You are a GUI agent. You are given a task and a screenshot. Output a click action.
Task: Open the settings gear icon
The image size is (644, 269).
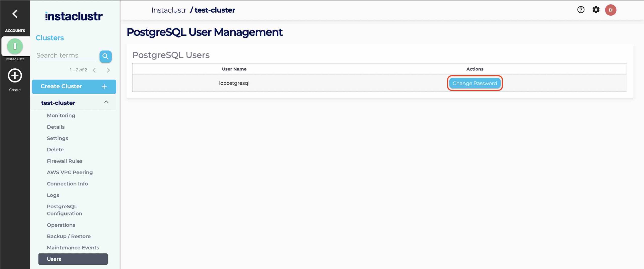(x=596, y=10)
